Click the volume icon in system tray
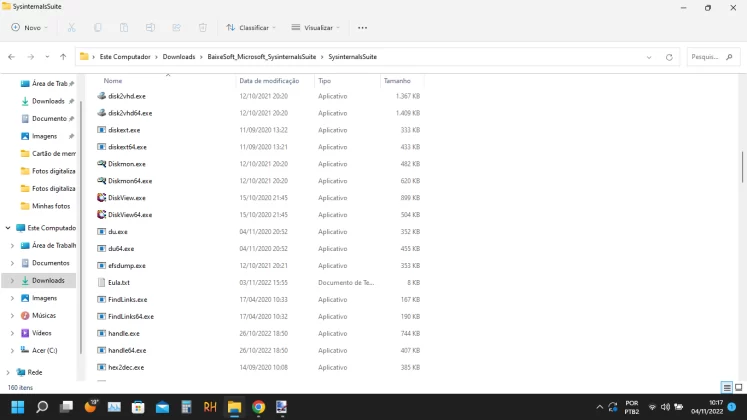The width and height of the screenshot is (747, 420). tap(666, 407)
